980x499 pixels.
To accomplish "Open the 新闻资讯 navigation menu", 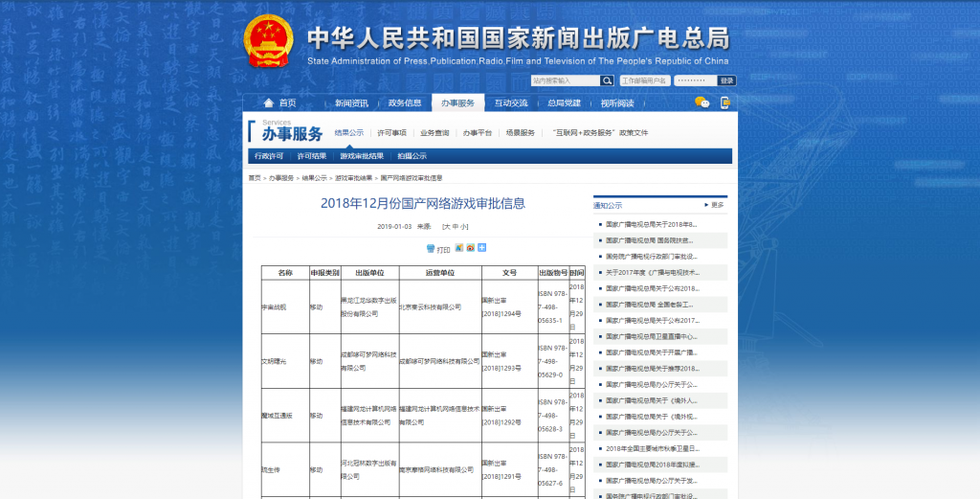I will point(351,103).
